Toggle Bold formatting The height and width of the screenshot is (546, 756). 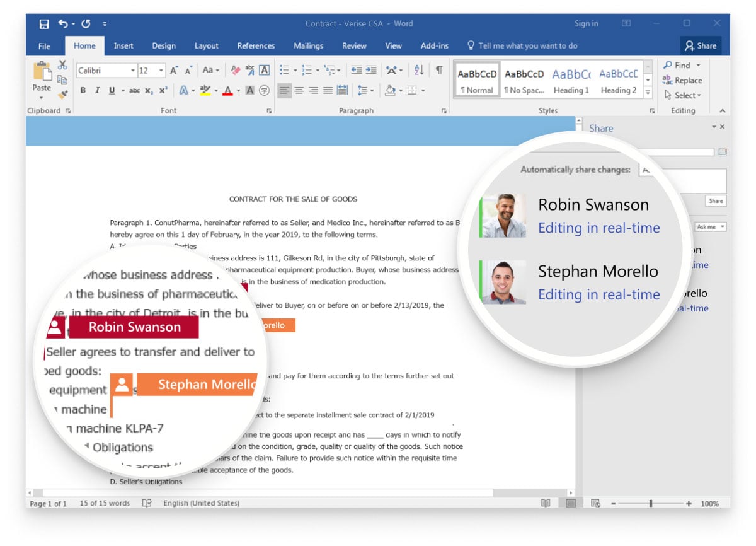point(83,91)
